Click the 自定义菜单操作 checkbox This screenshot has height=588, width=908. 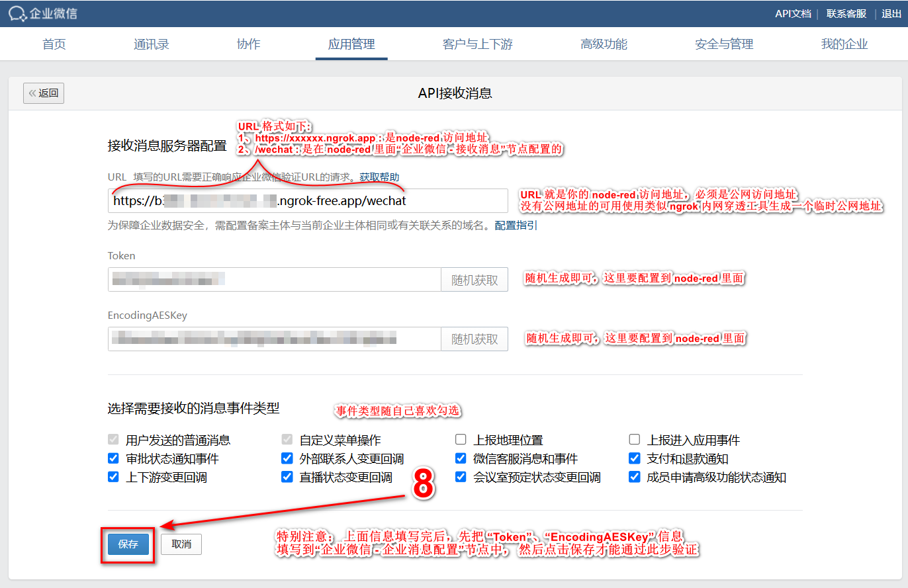(287, 440)
